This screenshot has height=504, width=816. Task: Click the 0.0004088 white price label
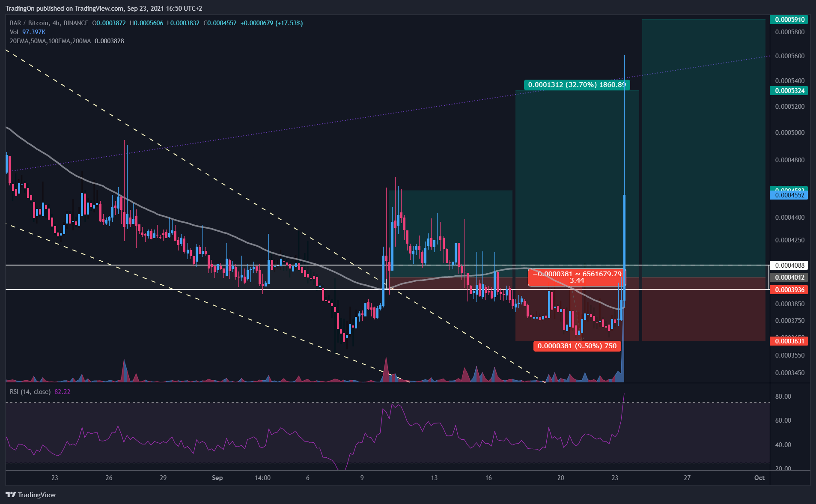(789, 265)
